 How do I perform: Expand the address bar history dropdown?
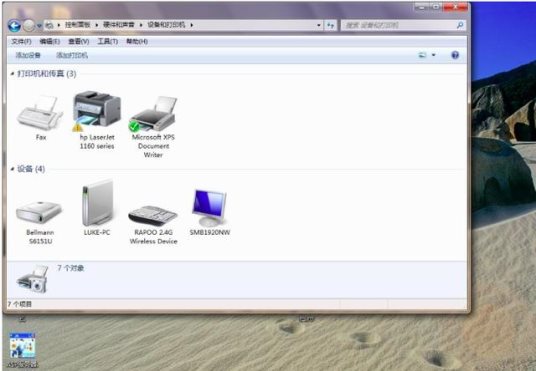tap(319, 25)
